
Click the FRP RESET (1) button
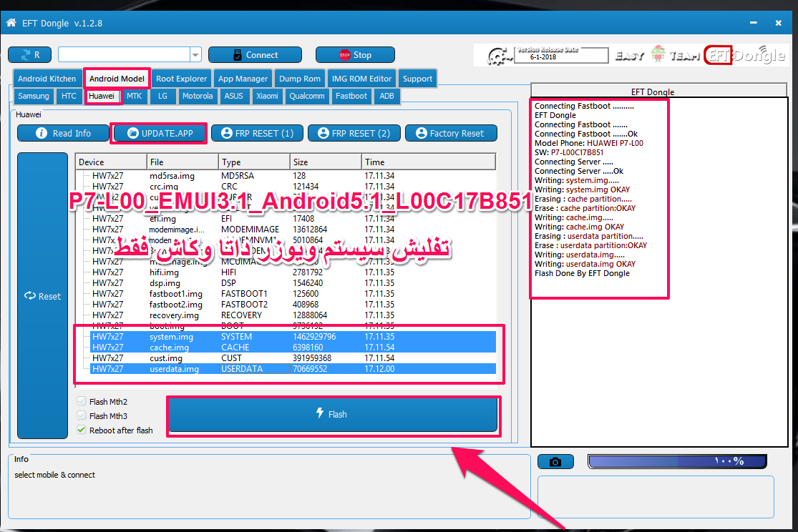[257, 133]
